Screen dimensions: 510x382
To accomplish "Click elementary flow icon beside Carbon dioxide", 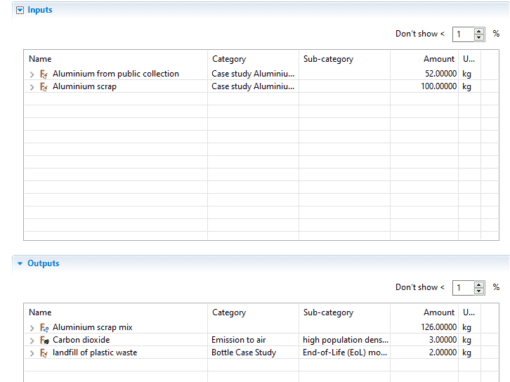I will 44,340.
